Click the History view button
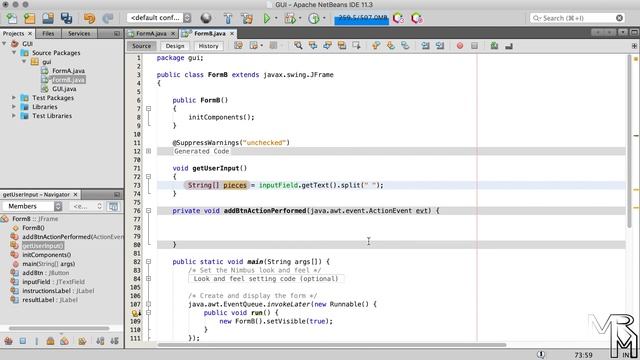The image size is (640, 360). pos(209,46)
